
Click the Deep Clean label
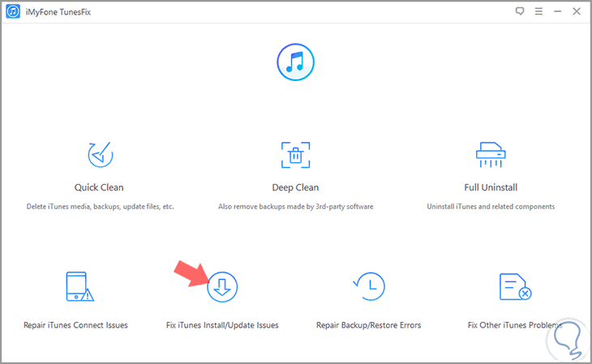[x=296, y=187]
